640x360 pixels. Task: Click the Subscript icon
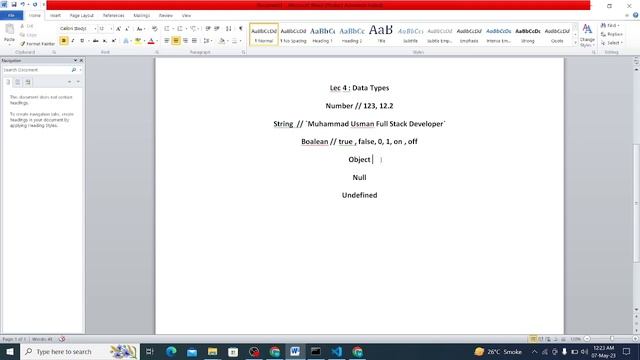click(x=104, y=41)
